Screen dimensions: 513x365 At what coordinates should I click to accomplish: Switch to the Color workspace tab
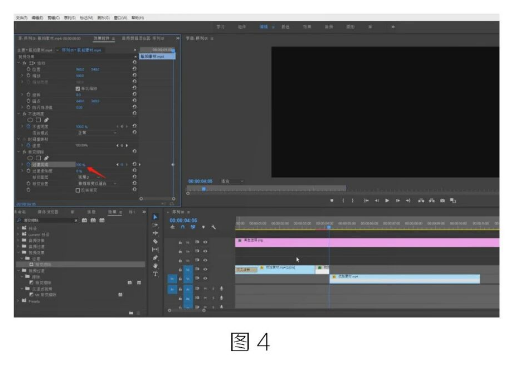(x=285, y=27)
